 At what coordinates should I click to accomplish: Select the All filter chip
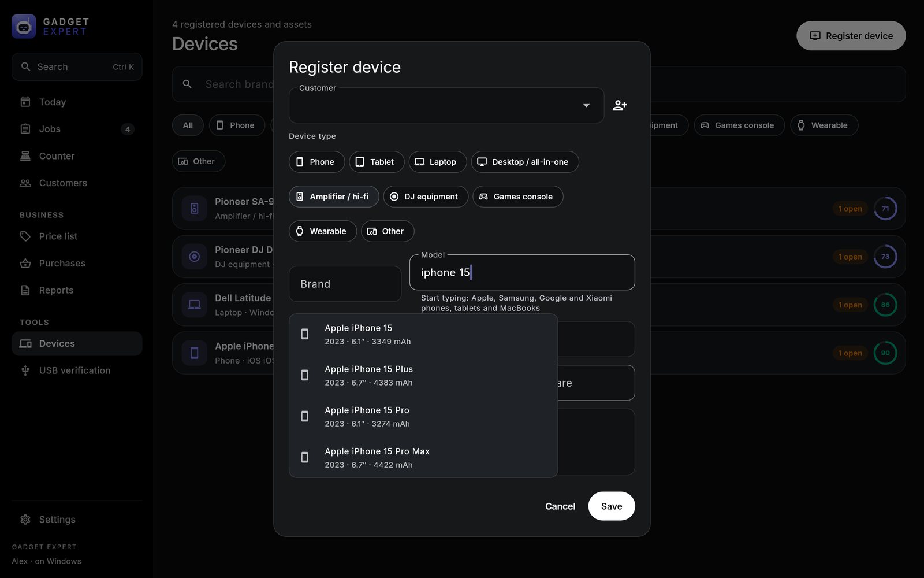tap(188, 125)
